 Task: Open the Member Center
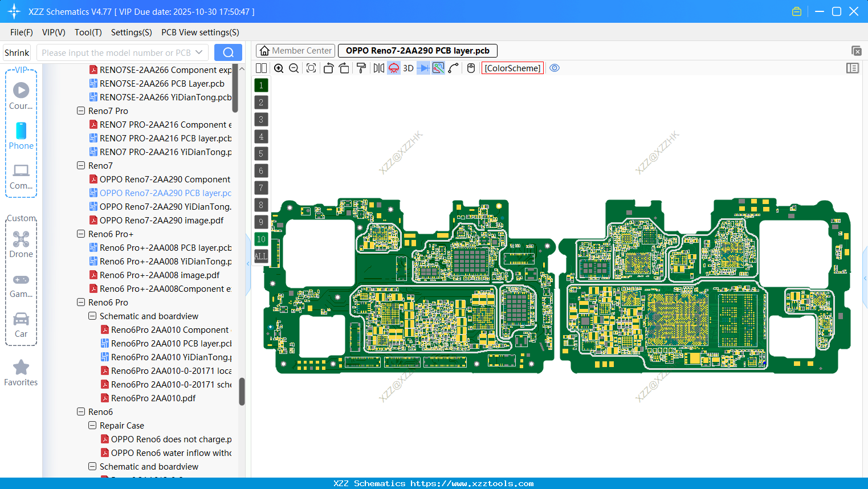click(x=295, y=50)
